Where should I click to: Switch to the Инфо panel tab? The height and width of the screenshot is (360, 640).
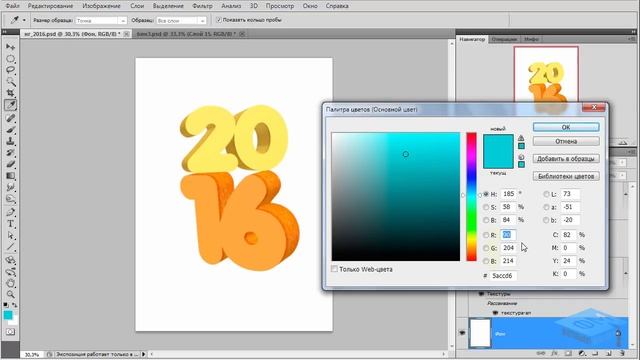(x=531, y=39)
